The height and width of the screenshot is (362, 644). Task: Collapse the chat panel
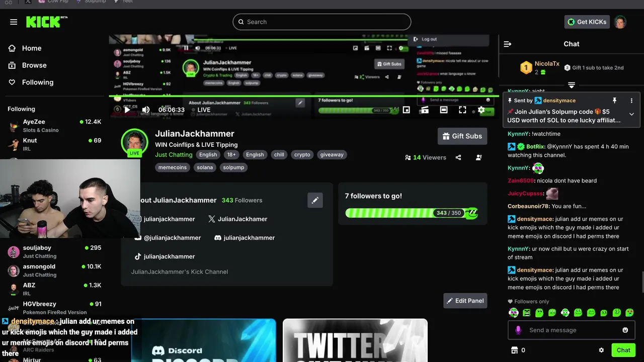(508, 44)
